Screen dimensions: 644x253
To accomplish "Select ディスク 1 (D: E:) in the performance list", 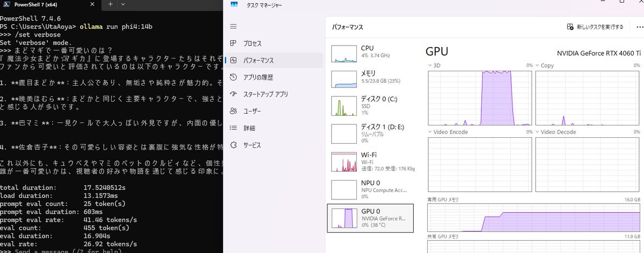I will 370,133.
